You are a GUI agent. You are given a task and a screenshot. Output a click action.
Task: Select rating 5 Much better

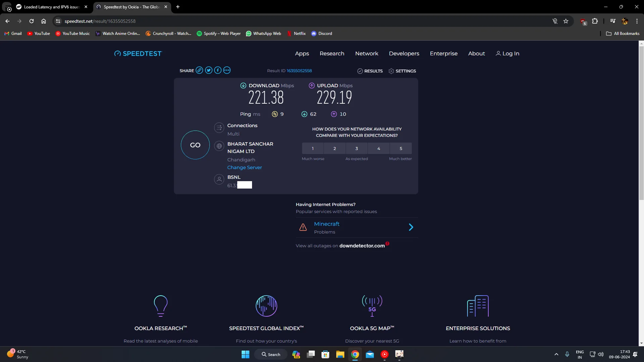(x=401, y=149)
